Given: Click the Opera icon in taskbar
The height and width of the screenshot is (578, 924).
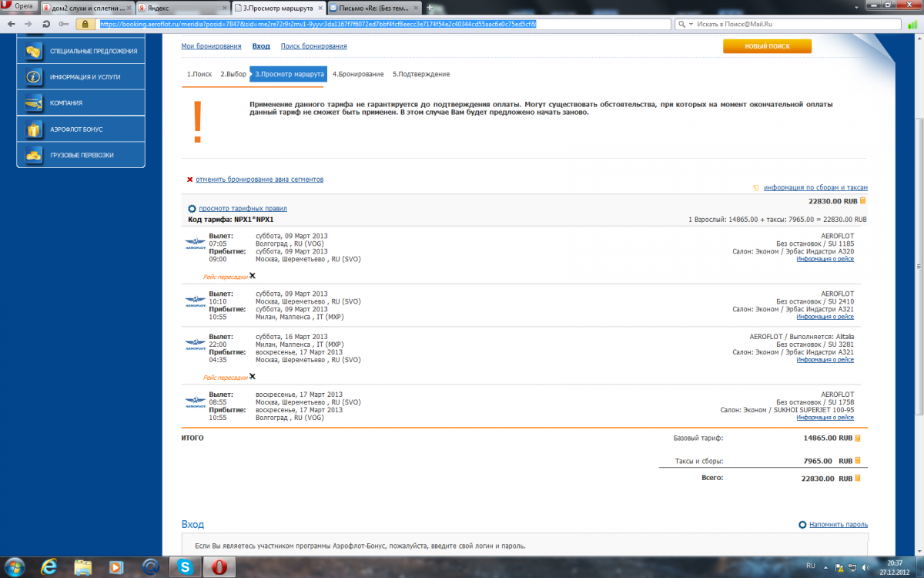Looking at the screenshot, I should pos(219,566).
